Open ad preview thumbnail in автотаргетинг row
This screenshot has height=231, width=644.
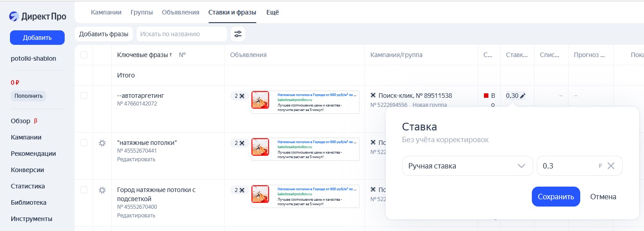[260, 102]
